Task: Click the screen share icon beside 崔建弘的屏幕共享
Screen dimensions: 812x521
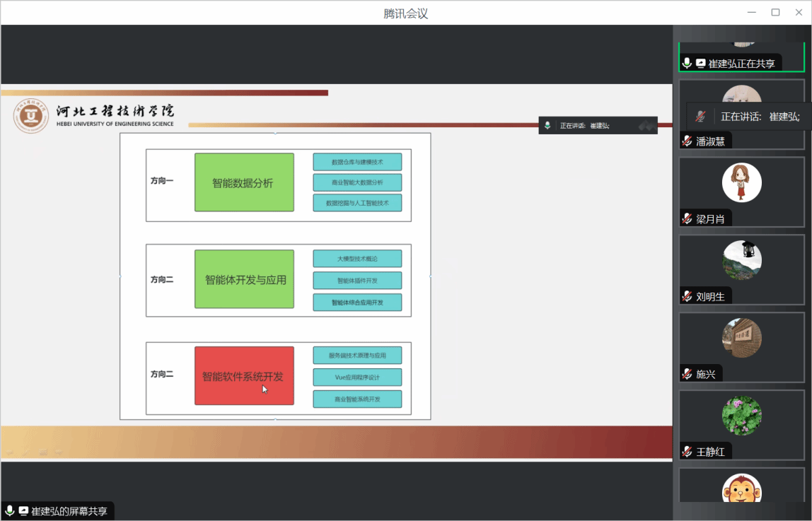Action: tap(23, 511)
